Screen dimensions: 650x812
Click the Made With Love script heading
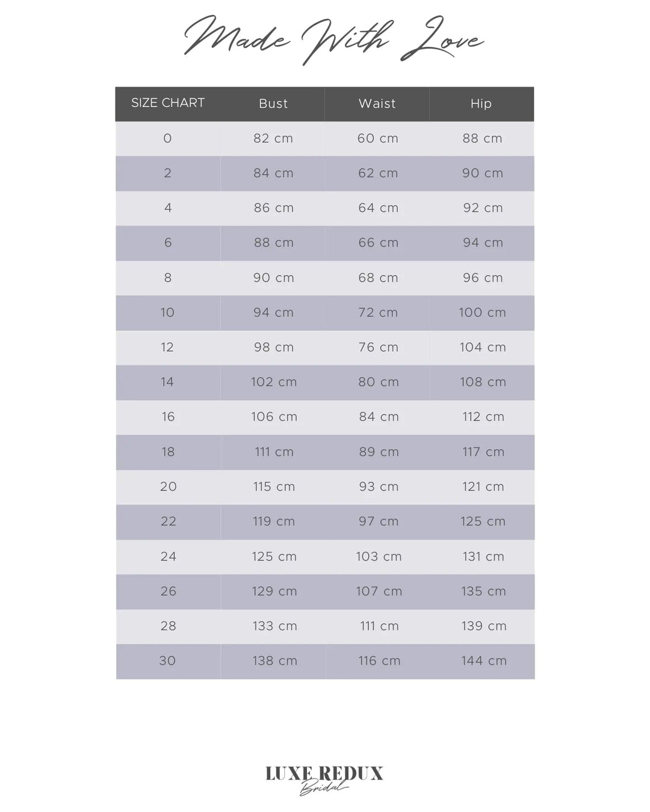tap(333, 40)
